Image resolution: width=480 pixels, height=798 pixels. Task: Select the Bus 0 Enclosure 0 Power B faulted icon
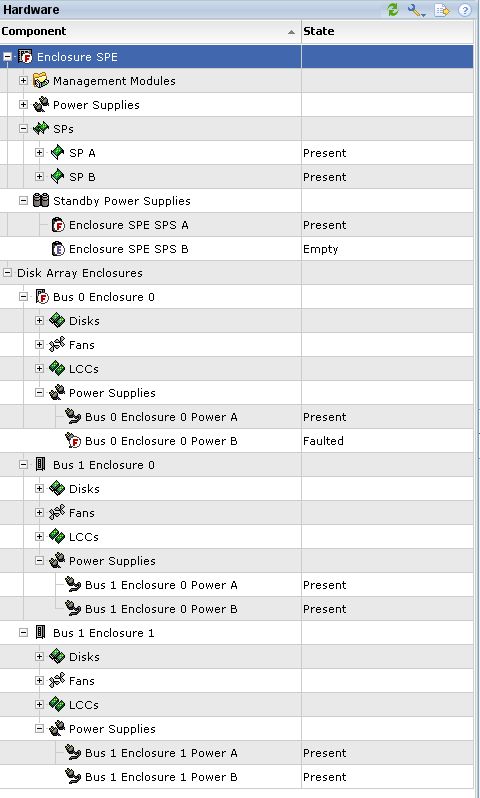tap(73, 441)
